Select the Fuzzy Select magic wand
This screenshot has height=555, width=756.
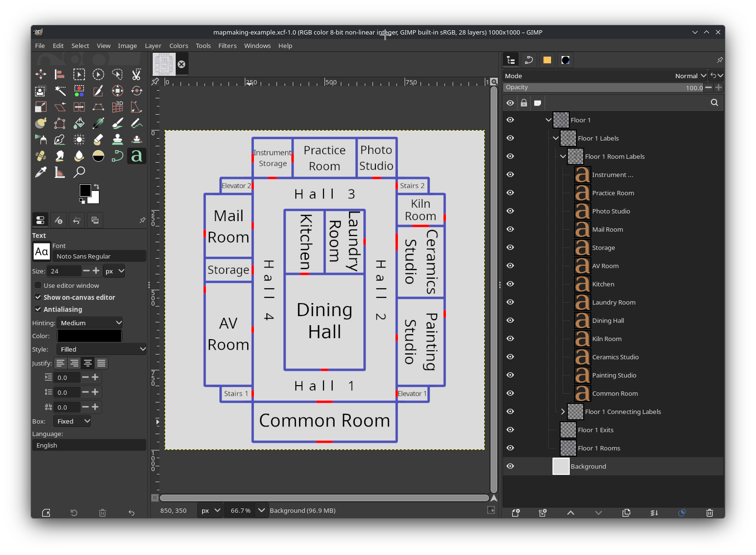[60, 91]
